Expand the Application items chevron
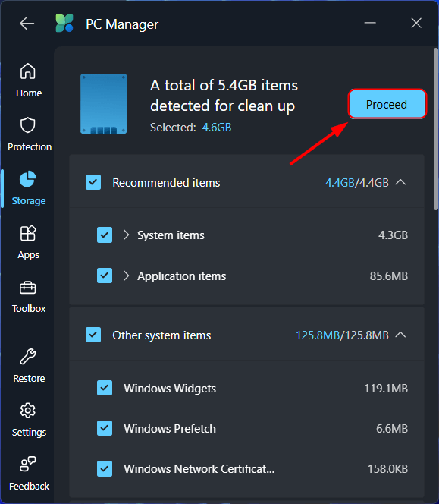This screenshot has height=504, width=439. [x=126, y=276]
